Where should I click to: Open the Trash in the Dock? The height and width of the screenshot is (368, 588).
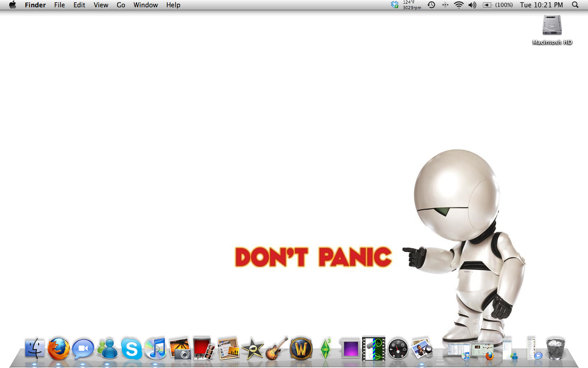click(555, 349)
